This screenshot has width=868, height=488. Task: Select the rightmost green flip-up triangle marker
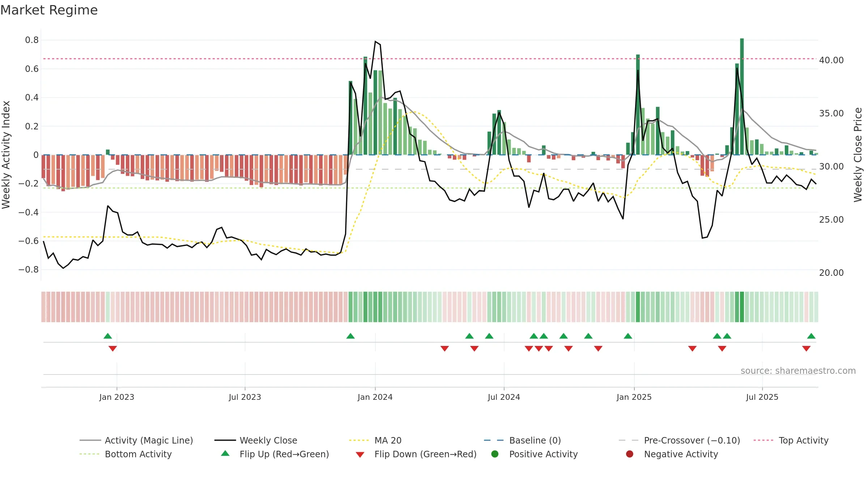[x=811, y=336]
